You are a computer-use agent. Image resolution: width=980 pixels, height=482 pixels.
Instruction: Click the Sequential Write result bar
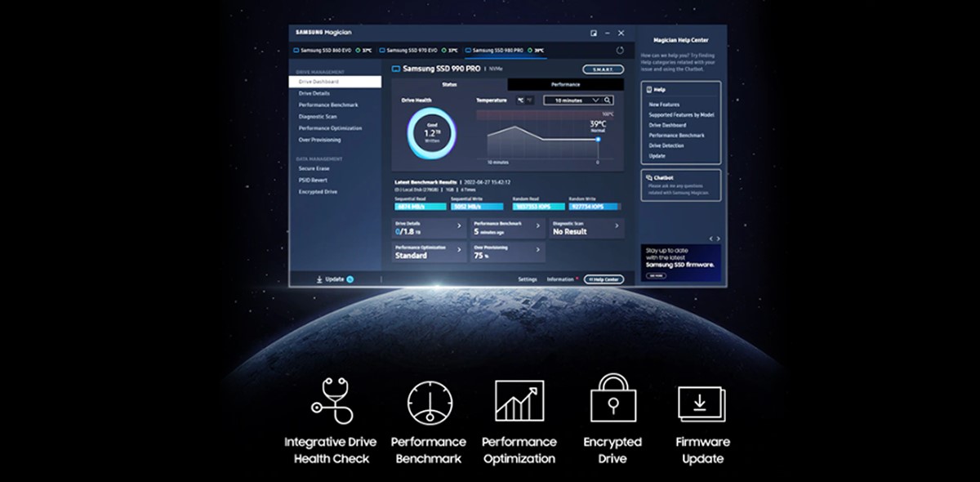(x=479, y=208)
